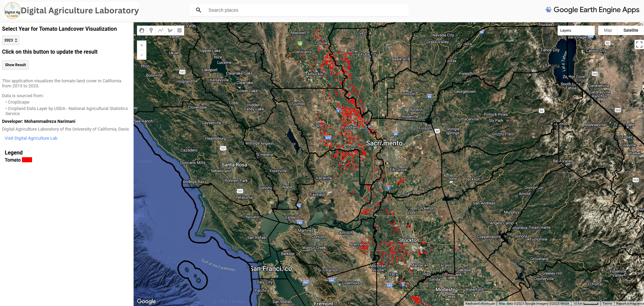The width and height of the screenshot is (644, 306).
Task: Open the Layers panel
Action: tap(565, 30)
